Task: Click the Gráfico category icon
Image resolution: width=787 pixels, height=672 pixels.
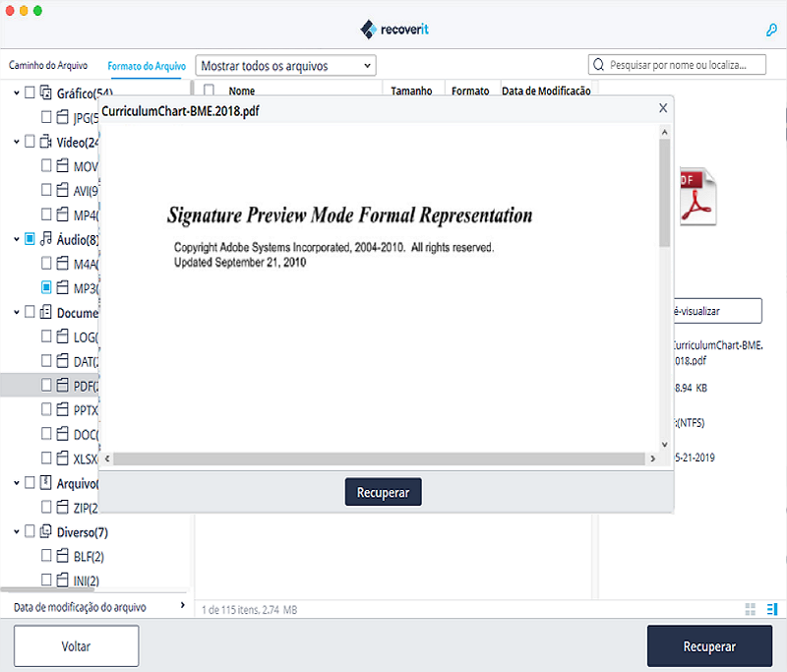Action: click(x=45, y=92)
